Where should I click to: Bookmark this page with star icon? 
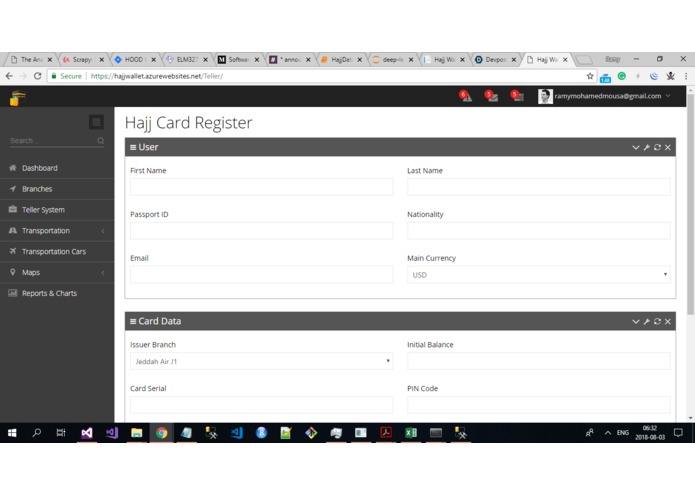click(590, 76)
